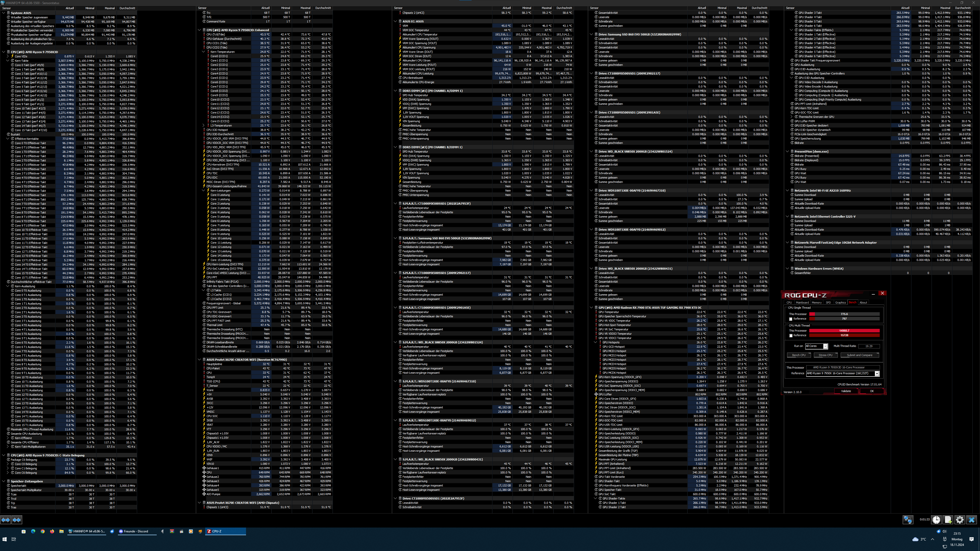Open HWiNFO sensor settings gear icon

[960, 520]
